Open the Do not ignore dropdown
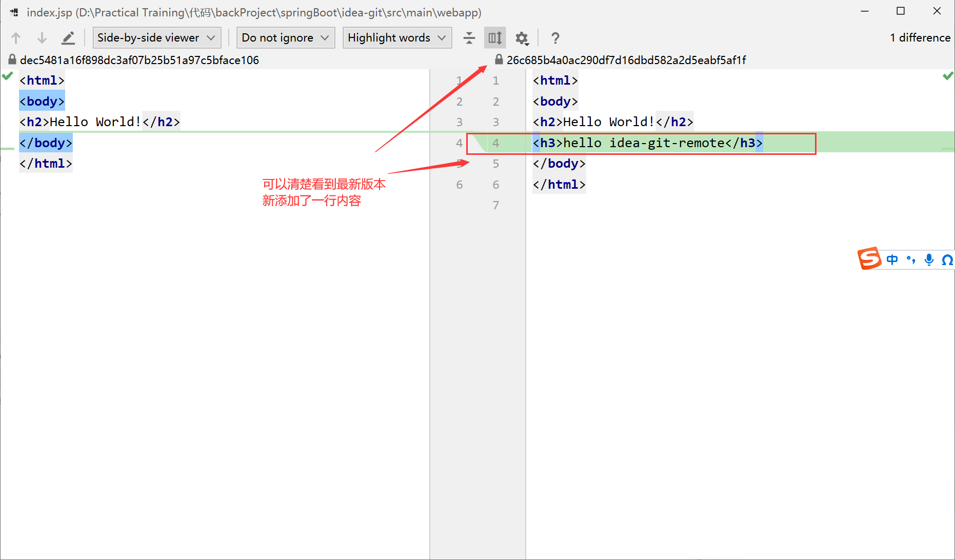This screenshot has height=560, width=955. click(286, 38)
